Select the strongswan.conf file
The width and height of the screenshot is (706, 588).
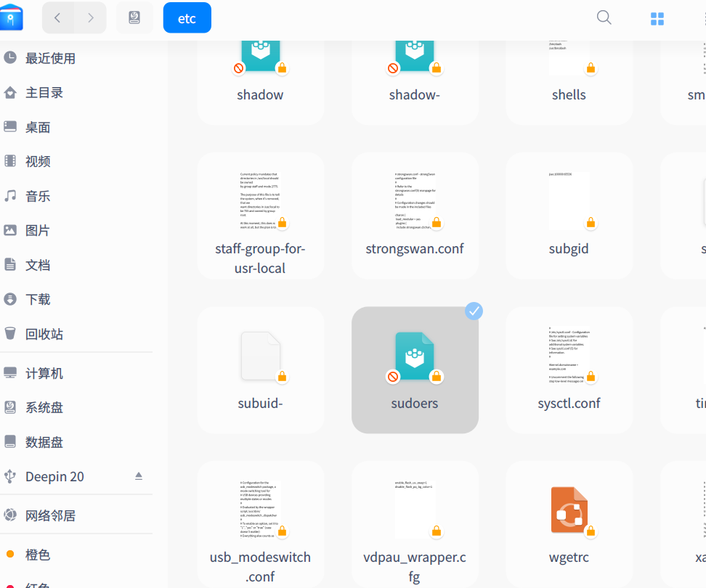pos(415,216)
